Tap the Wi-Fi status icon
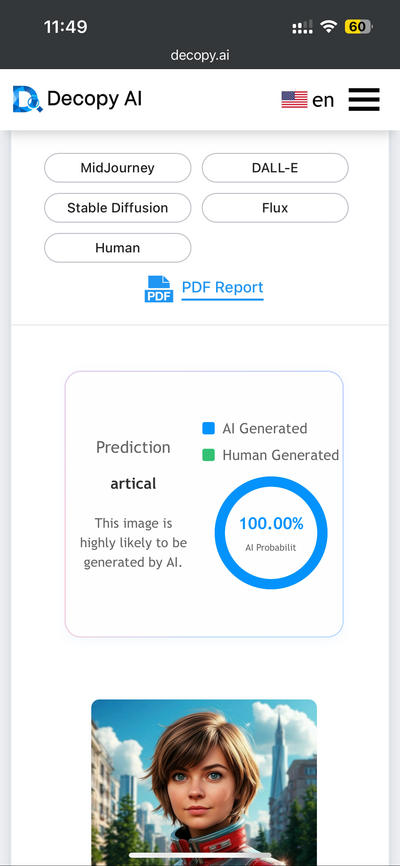This screenshot has width=400, height=866. pyautogui.click(x=329, y=27)
